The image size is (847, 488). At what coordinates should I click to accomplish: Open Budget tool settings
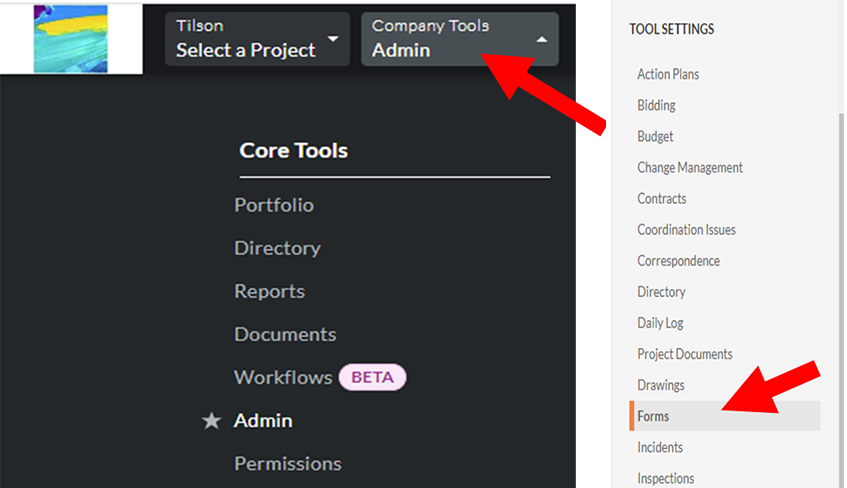(x=655, y=136)
